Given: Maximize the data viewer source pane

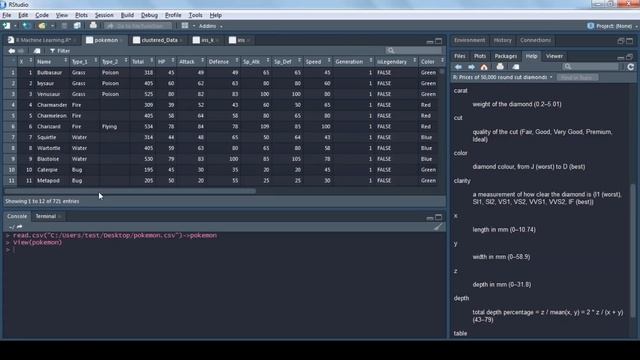Looking at the screenshot, I should 438,41.
